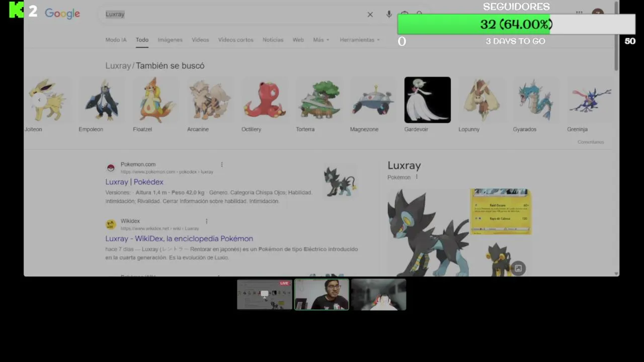The image size is (644, 362).
Task: Select the Floatzel carousel item
Action: pyautogui.click(x=156, y=105)
